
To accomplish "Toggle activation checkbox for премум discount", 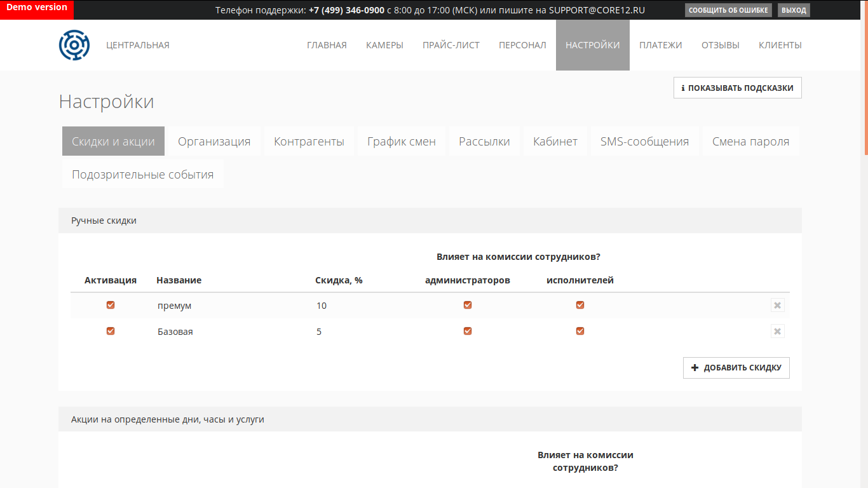I will click(111, 305).
